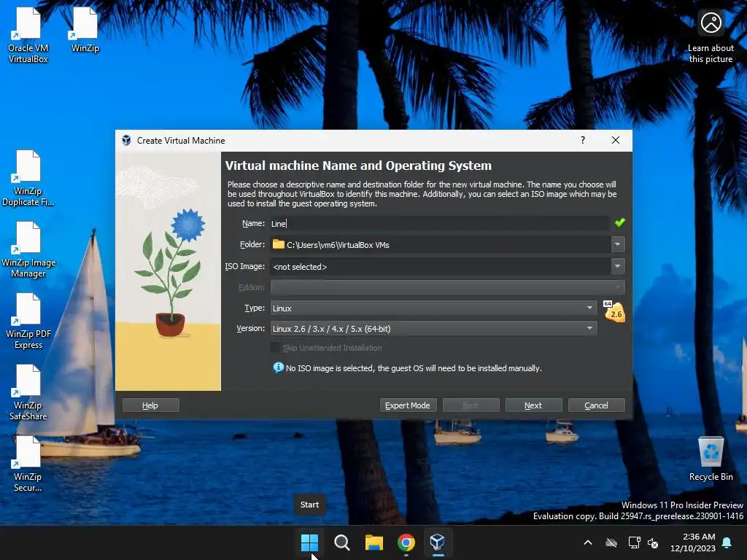Click the "No ISO image is selected" notice
This screenshot has width=747, height=560.
(414, 368)
